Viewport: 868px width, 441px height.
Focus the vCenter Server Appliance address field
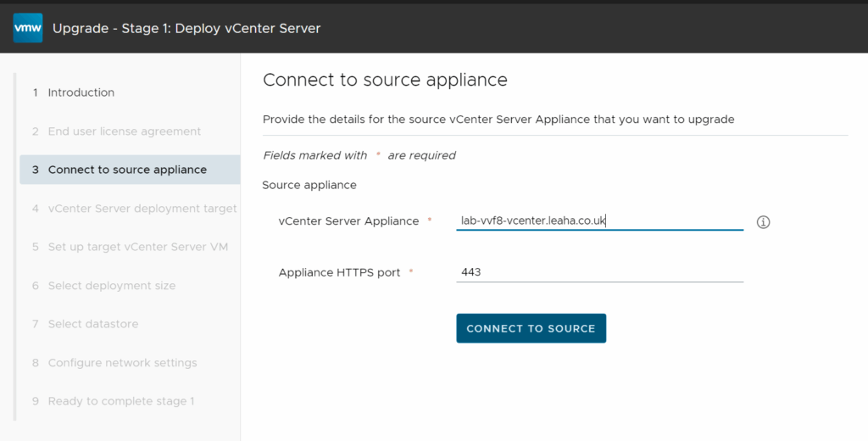599,221
